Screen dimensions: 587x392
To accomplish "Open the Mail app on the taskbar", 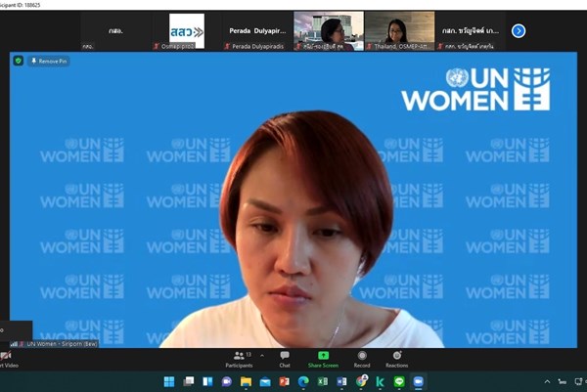I will click(x=265, y=381).
